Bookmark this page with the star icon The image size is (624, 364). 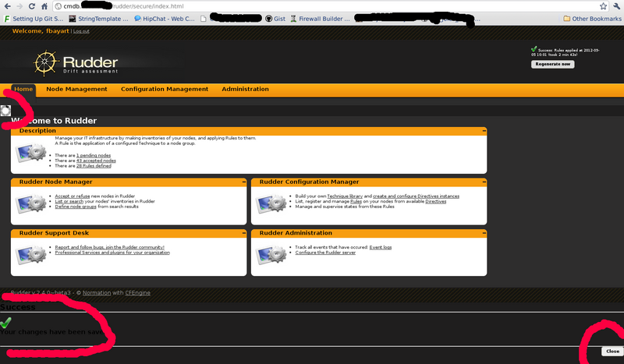(x=603, y=6)
